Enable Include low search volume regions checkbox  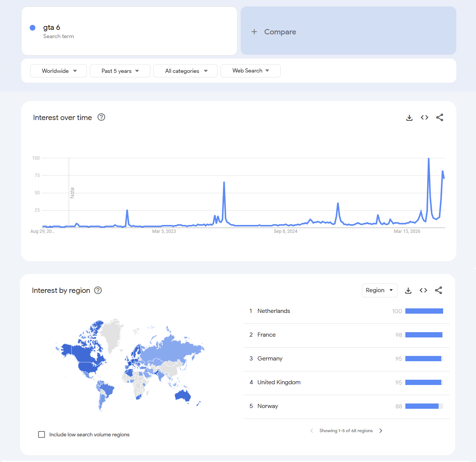[x=42, y=434]
